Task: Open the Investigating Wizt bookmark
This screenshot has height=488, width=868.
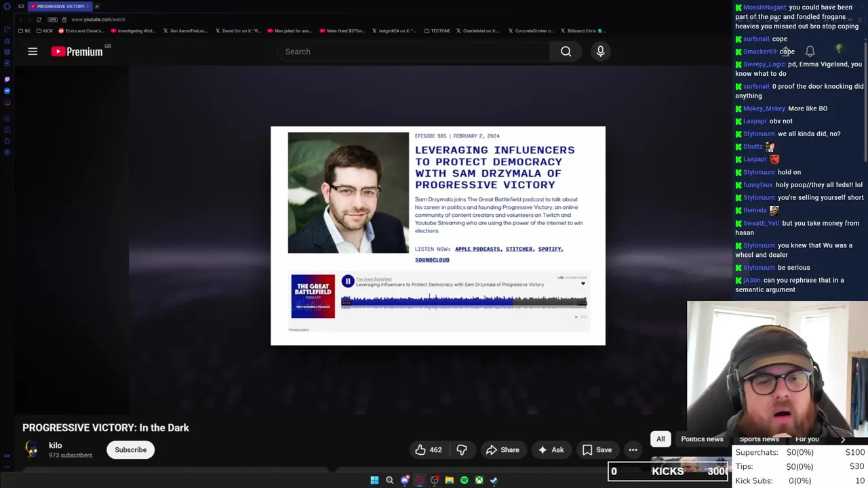Action: pos(133,30)
